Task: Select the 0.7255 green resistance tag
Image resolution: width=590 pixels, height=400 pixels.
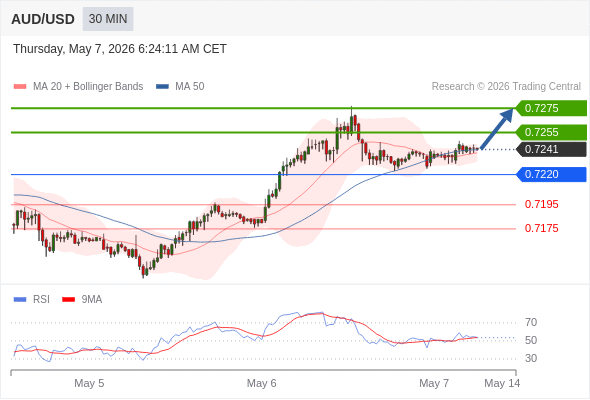Action: (551, 132)
